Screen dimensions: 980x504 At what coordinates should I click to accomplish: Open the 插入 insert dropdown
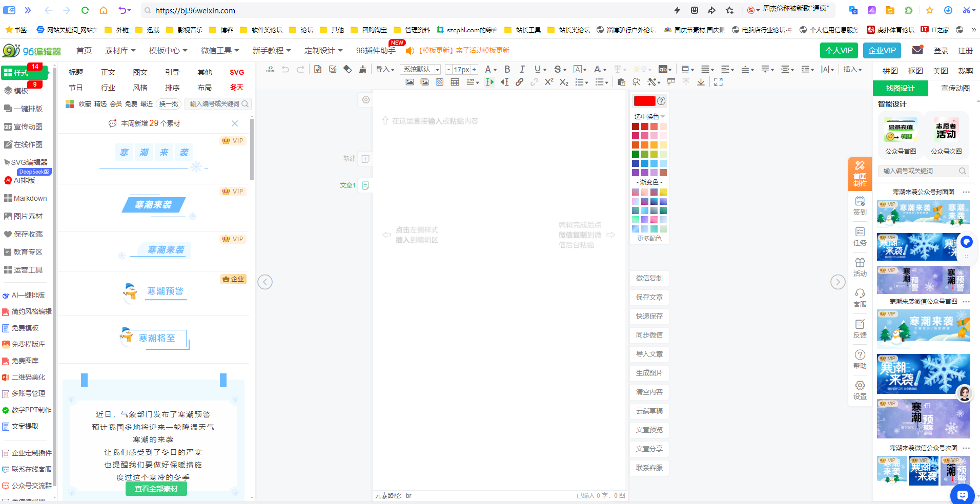(852, 69)
